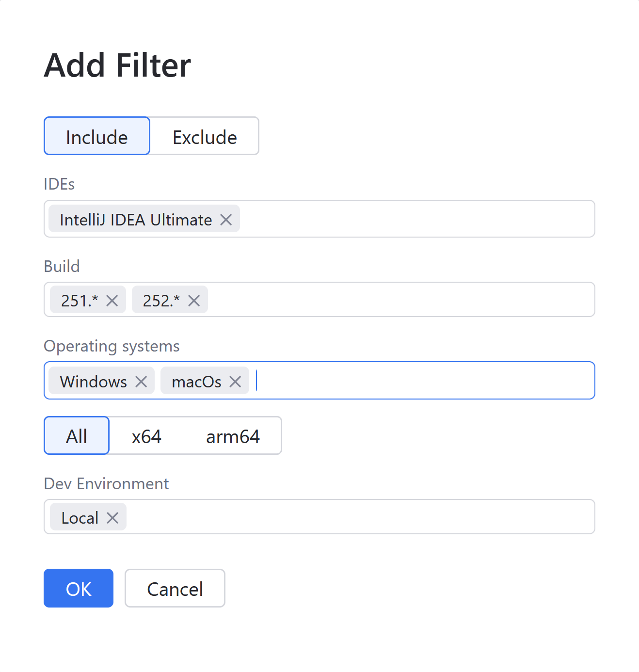Screen dimensions: 639x672
Task: Select the x64 architecture
Action: tap(146, 435)
